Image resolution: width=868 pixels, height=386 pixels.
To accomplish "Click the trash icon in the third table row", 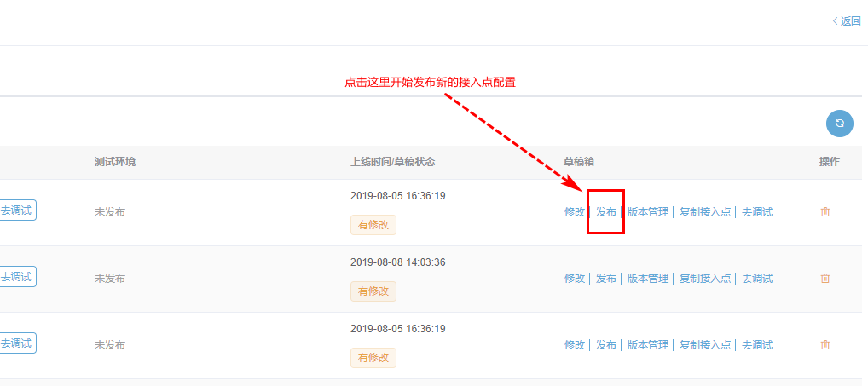I will [x=825, y=345].
